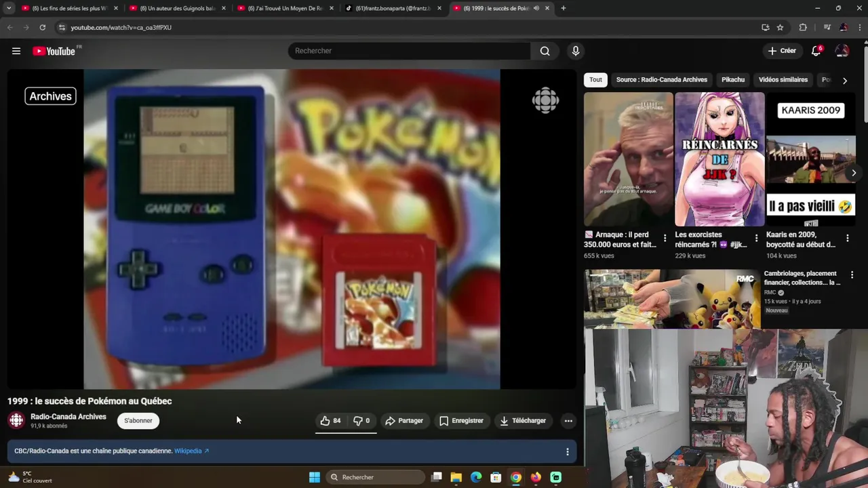The image size is (868, 488).
Task: Select the Vidéos similaires chip
Action: pyautogui.click(x=783, y=80)
